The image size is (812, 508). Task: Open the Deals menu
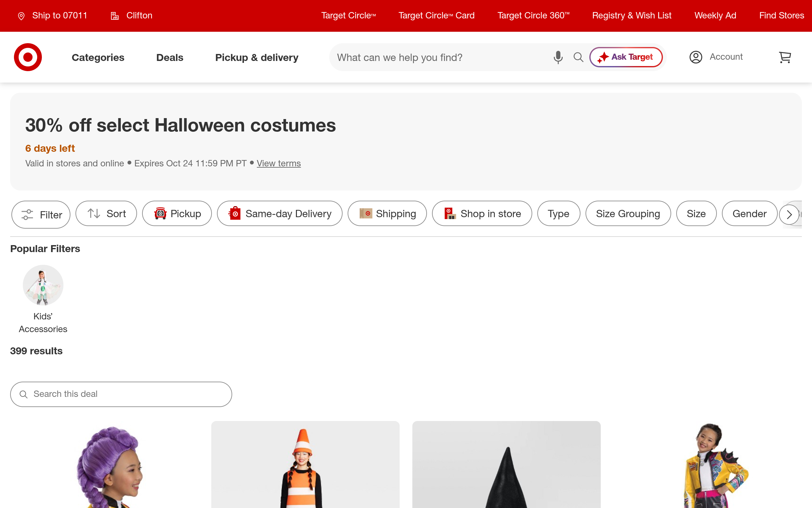click(x=170, y=57)
